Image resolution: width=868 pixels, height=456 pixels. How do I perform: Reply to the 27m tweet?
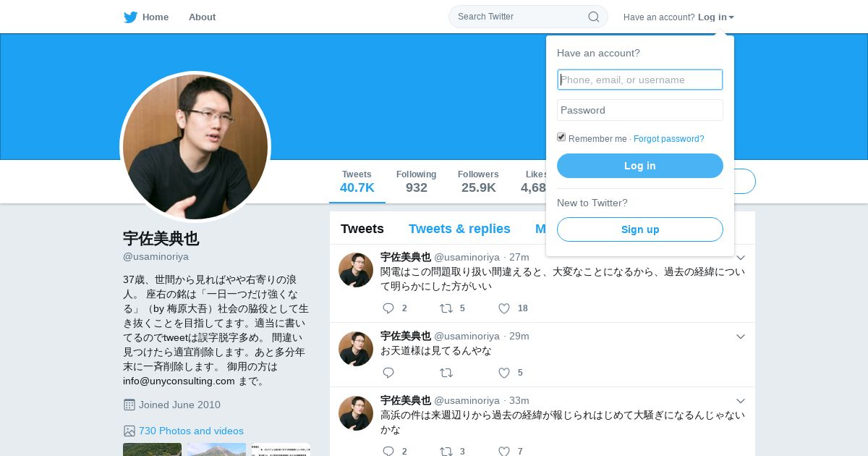[388, 308]
